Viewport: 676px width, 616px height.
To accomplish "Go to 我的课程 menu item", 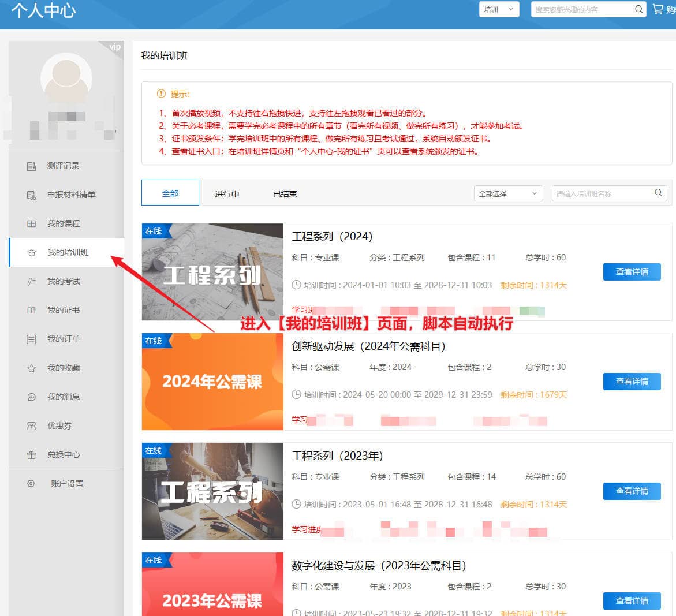I will (x=66, y=224).
